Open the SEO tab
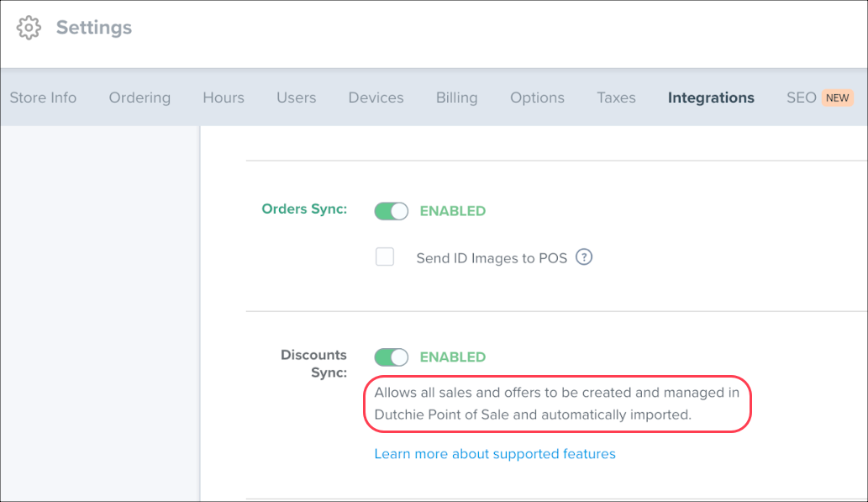868x502 pixels. 801,98
